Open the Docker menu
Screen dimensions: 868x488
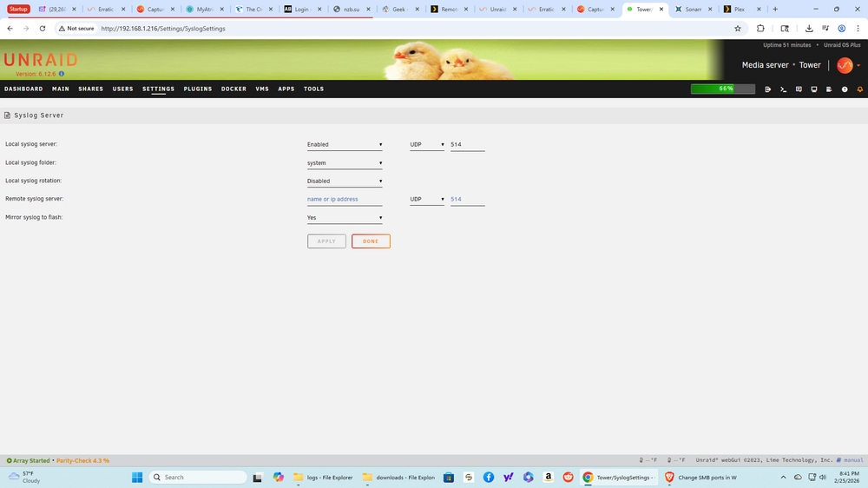[233, 89]
